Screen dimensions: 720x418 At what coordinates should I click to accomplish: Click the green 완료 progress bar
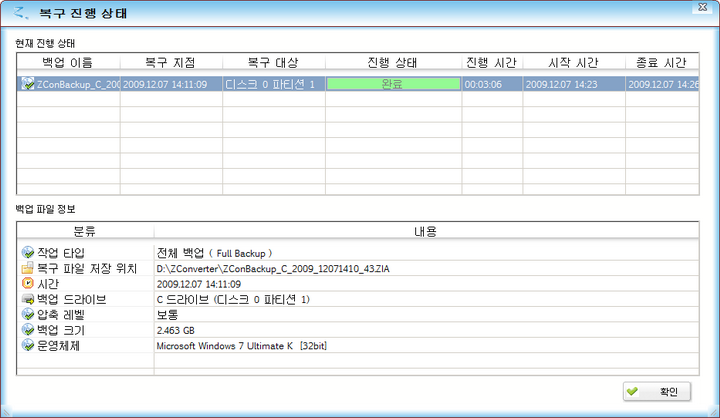pos(393,84)
